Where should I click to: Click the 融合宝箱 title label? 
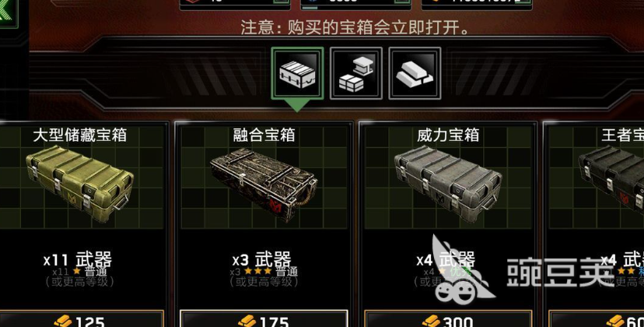(264, 135)
